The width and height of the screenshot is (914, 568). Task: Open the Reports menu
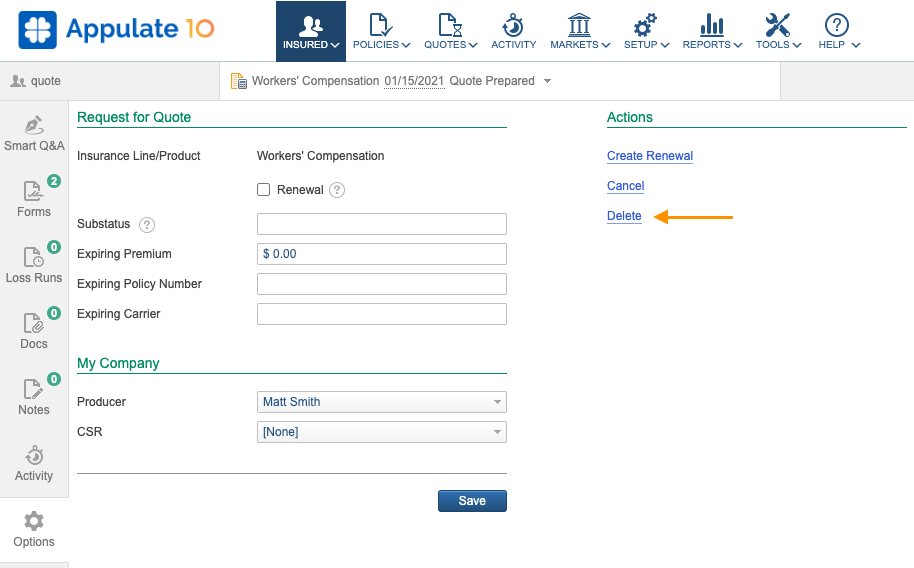(x=712, y=31)
